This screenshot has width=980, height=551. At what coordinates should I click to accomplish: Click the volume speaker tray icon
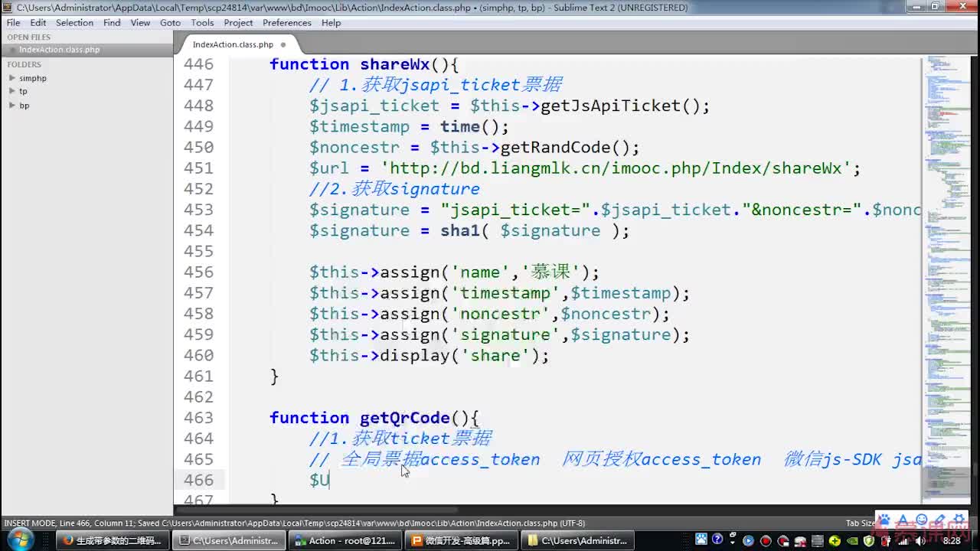point(920,541)
